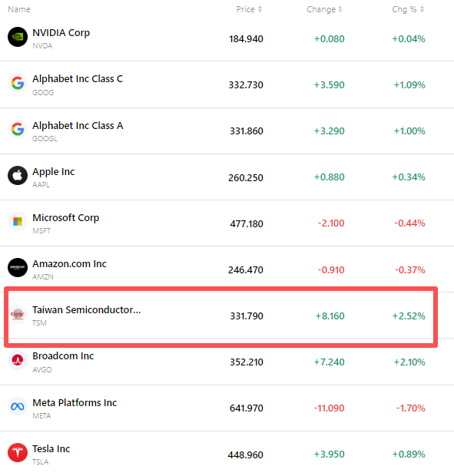Click the GOOGL ticker symbol
The width and height of the screenshot is (454, 476).
pyautogui.click(x=45, y=138)
